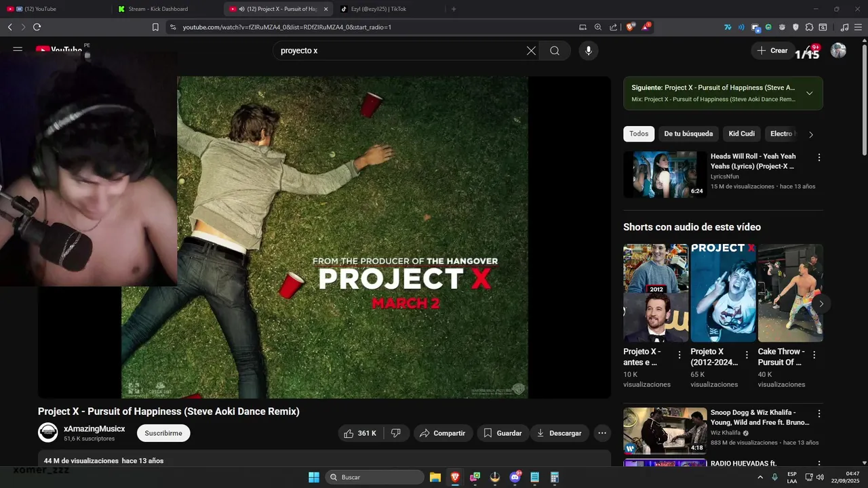
Task: Open the PROJECT X 2012-2024 short thumbnail
Action: pos(723,293)
